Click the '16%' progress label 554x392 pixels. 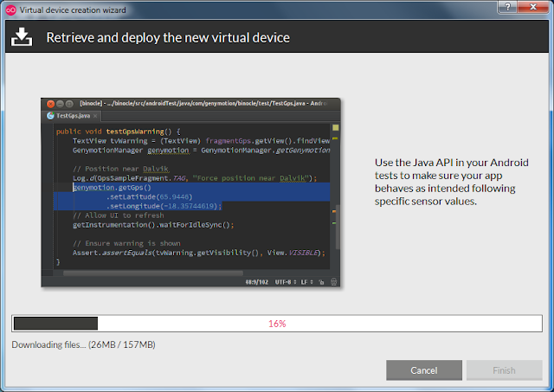tap(277, 324)
